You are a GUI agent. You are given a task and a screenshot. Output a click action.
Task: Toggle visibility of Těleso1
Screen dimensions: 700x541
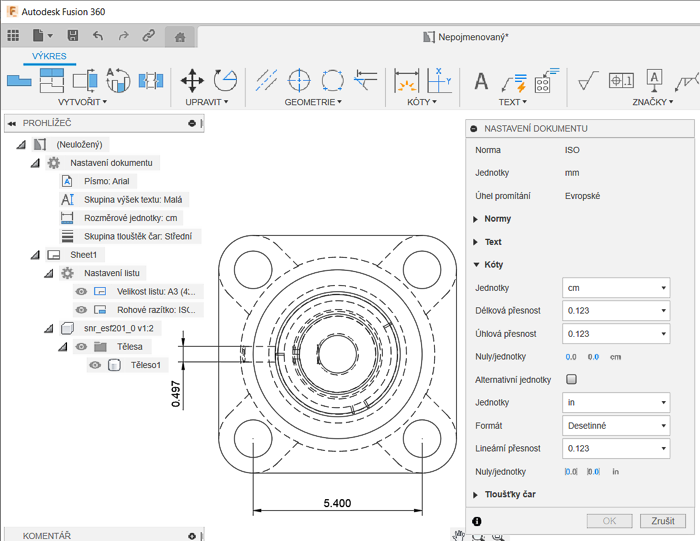(95, 365)
